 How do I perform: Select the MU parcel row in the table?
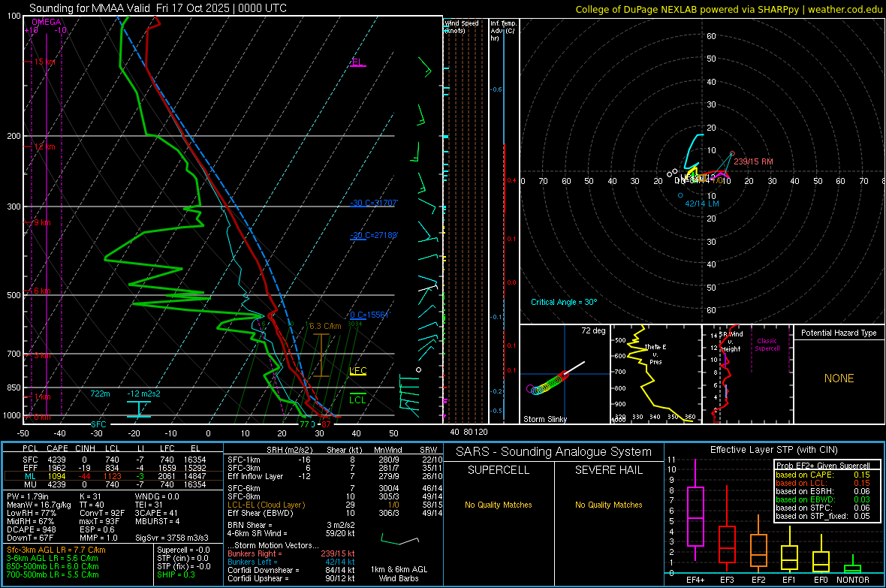(x=113, y=484)
